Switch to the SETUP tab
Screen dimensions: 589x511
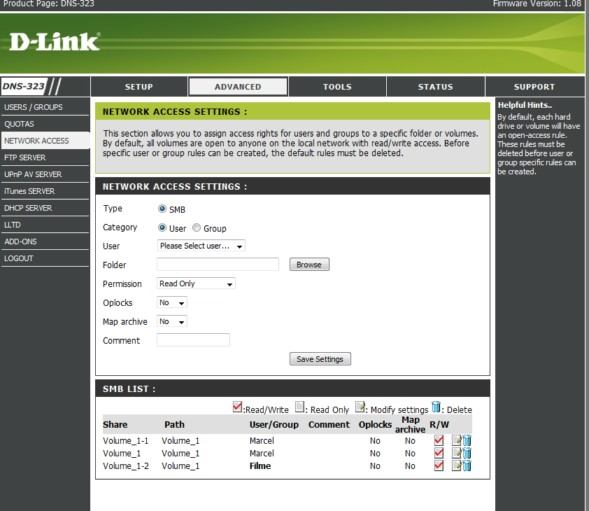click(x=139, y=87)
